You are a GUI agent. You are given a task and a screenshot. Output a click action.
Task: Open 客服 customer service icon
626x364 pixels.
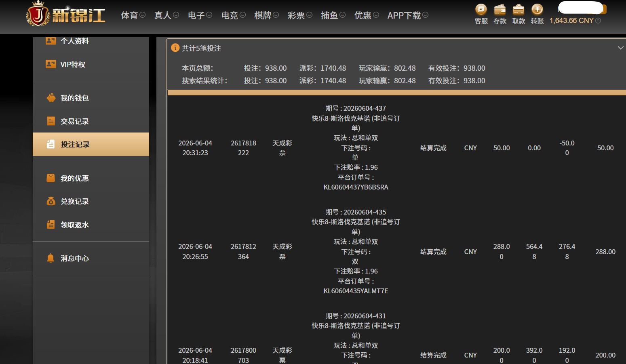pos(481,9)
